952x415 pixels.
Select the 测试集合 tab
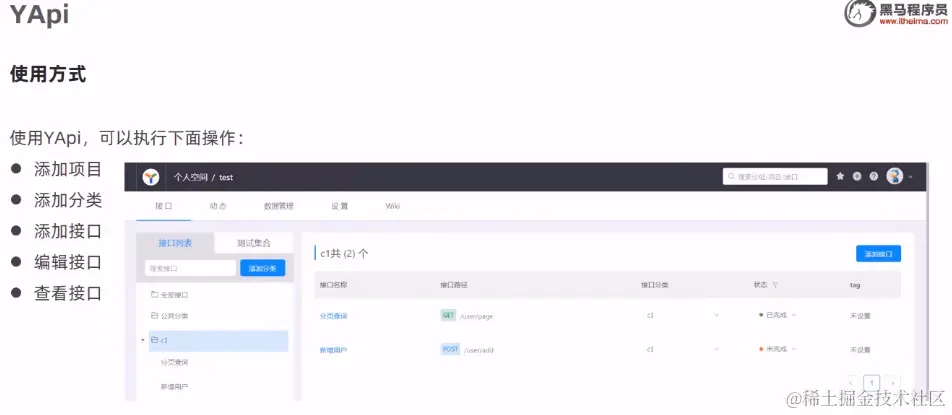pos(254,243)
